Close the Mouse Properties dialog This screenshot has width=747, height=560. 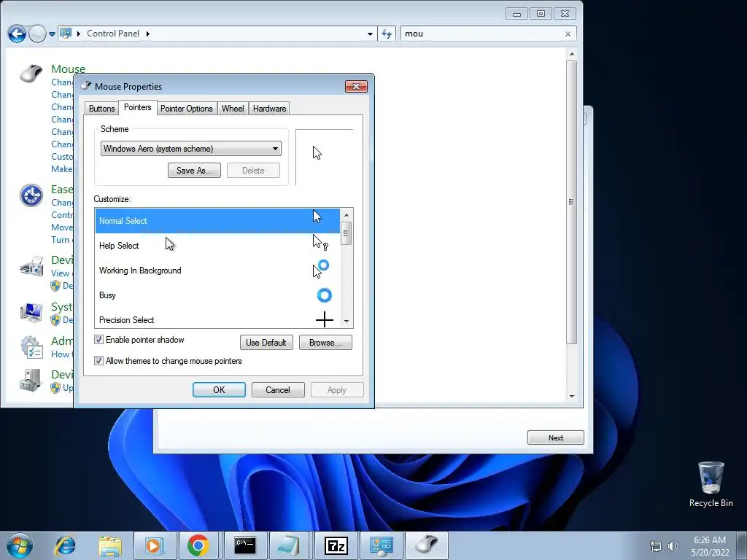356,86
